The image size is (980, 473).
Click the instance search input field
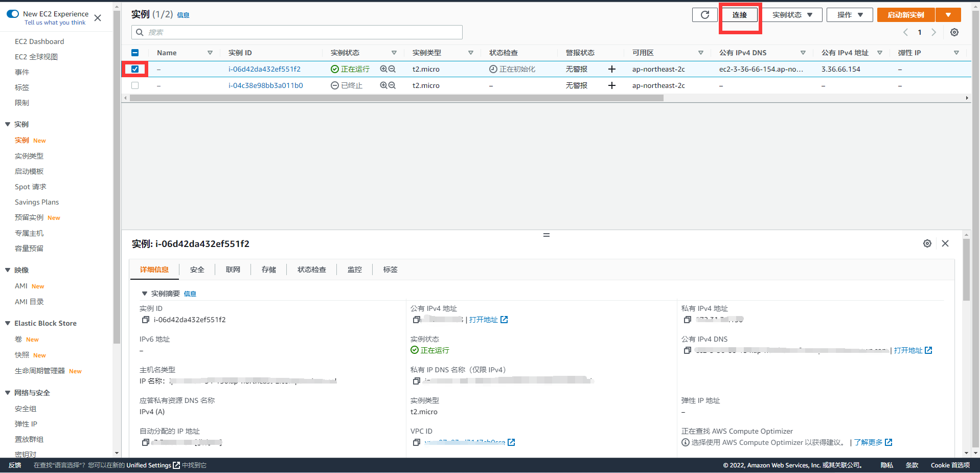pos(297,32)
